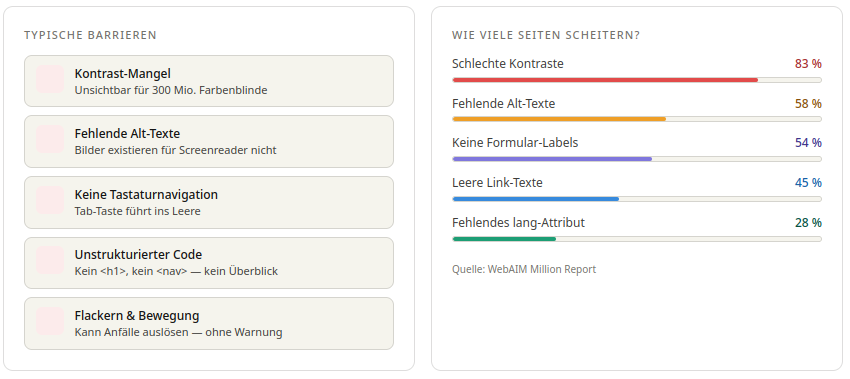Click the Typische Barrieren section heading
The width and height of the screenshot is (850, 379).
[x=90, y=35]
